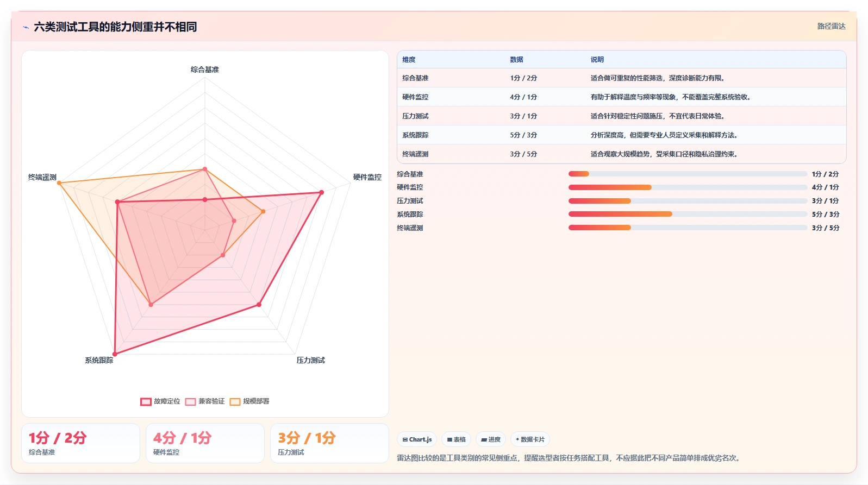868x485 pixels.
Task: Click the Chart.js chip
Action: pos(417,439)
